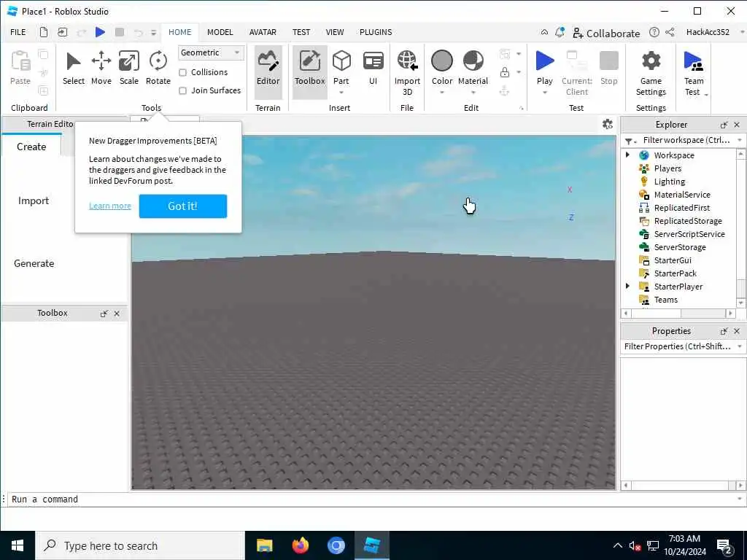Click the quick access blue play icon

pyautogui.click(x=100, y=32)
